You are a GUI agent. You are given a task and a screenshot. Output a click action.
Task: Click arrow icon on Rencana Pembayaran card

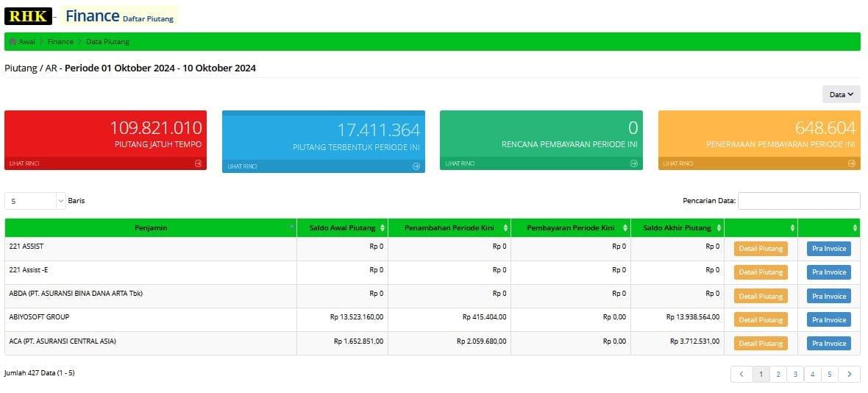coord(634,163)
